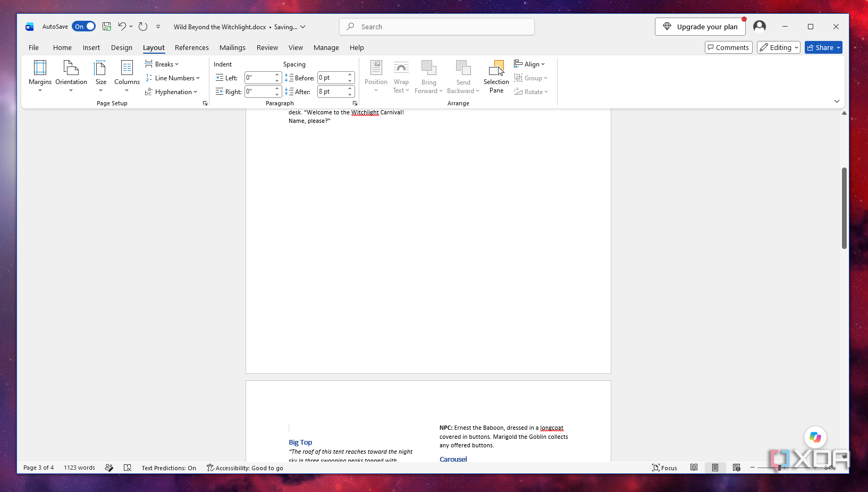Open the Copilot floating button
The image size is (868, 492).
(x=815, y=437)
